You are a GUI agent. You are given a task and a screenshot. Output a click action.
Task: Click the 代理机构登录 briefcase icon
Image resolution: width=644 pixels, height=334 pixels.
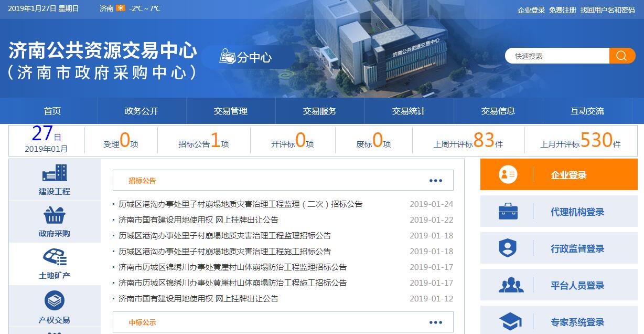pos(508,212)
